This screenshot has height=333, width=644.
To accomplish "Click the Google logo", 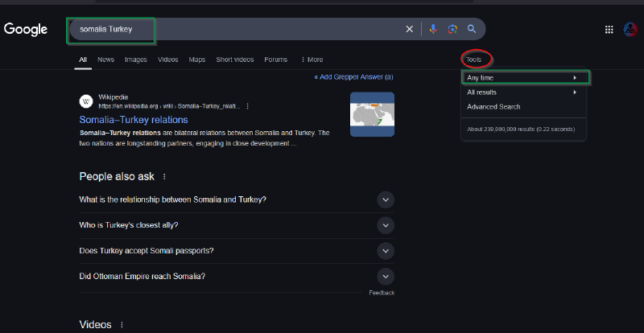I will (26, 29).
